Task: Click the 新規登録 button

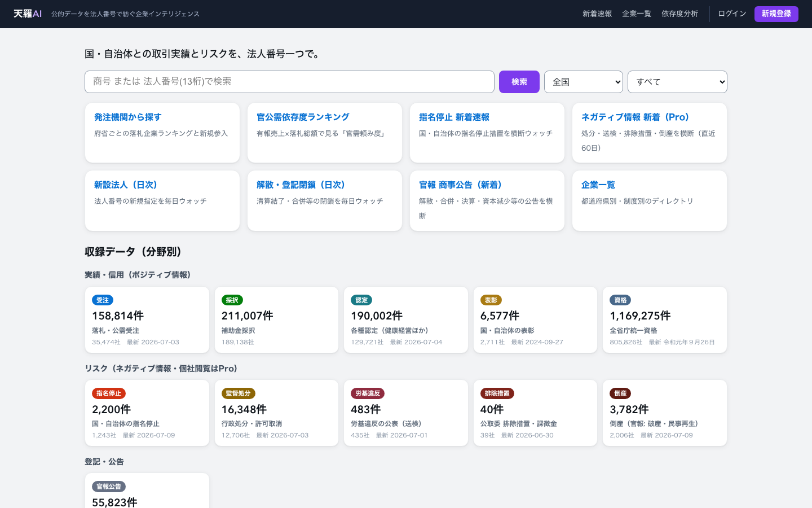Action: point(776,14)
